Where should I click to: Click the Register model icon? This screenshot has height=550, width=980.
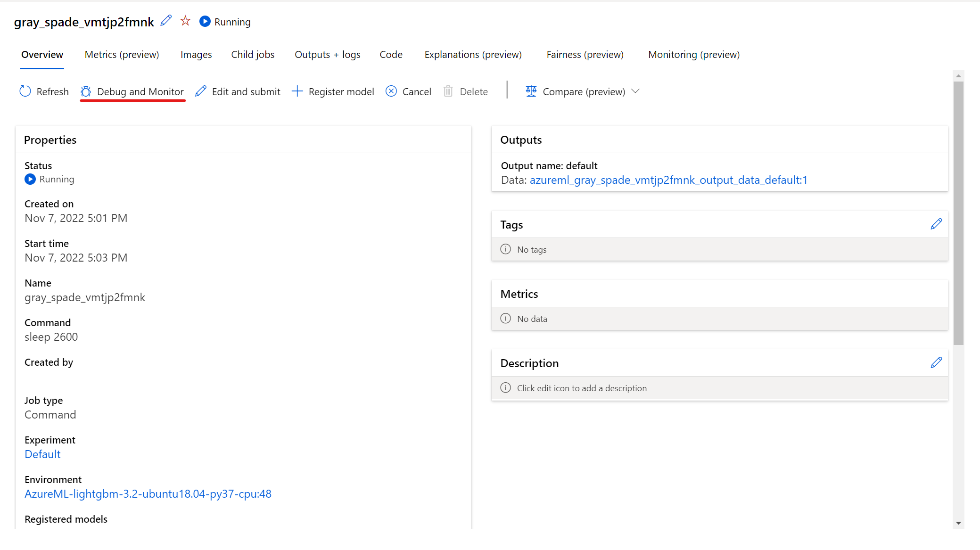coord(297,91)
